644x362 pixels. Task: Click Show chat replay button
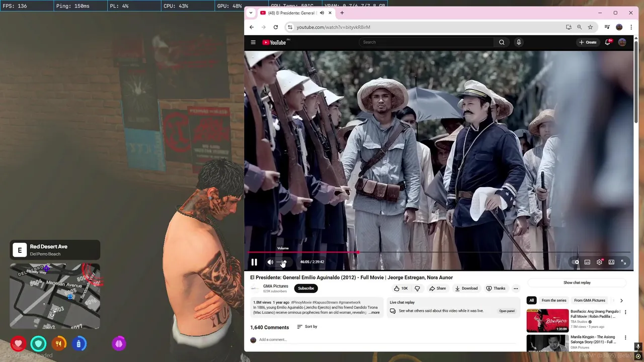pyautogui.click(x=577, y=283)
